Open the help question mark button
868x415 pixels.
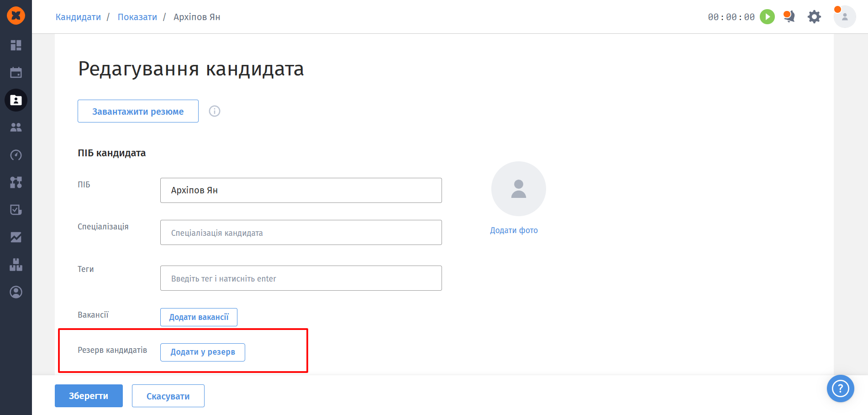coord(840,388)
